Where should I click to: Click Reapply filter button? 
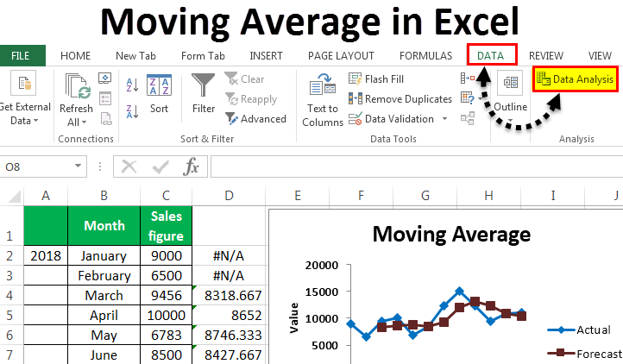click(251, 99)
